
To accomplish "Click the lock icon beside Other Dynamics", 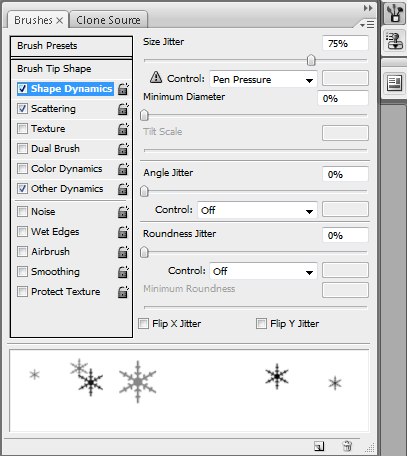I will click(123, 189).
